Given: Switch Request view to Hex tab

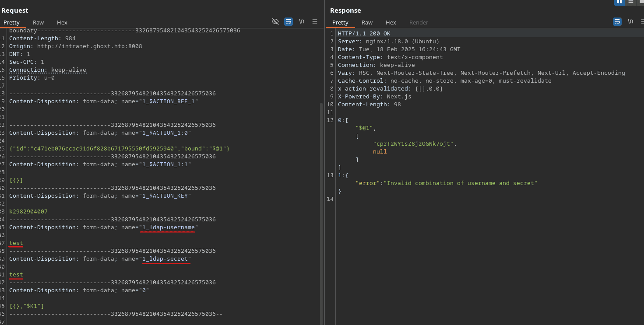Looking at the screenshot, I should pyautogui.click(x=62, y=22).
